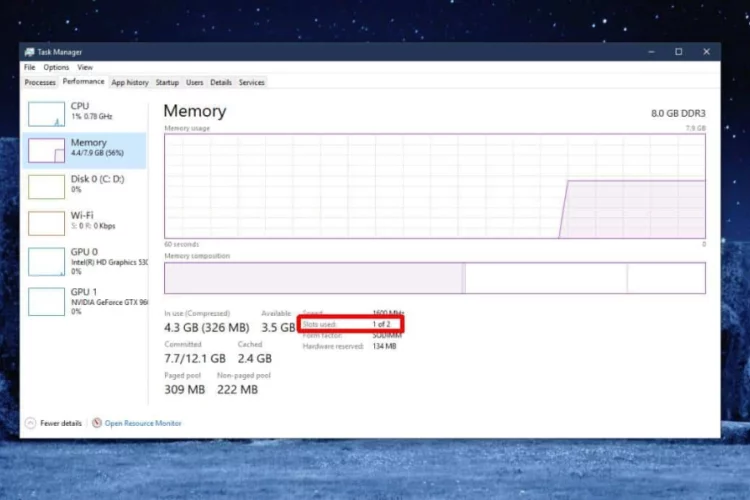Screen dimensions: 750x500
Task: Click the 8.0 GB DDR3 label
Action: (678, 113)
